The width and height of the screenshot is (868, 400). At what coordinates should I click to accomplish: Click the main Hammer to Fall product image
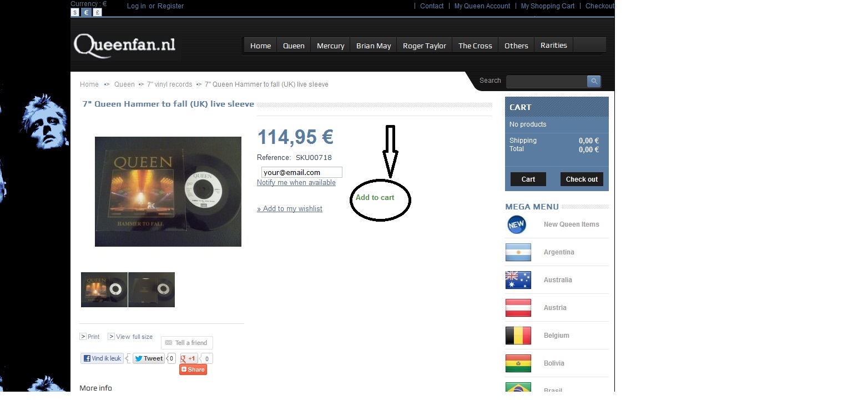[x=168, y=192]
